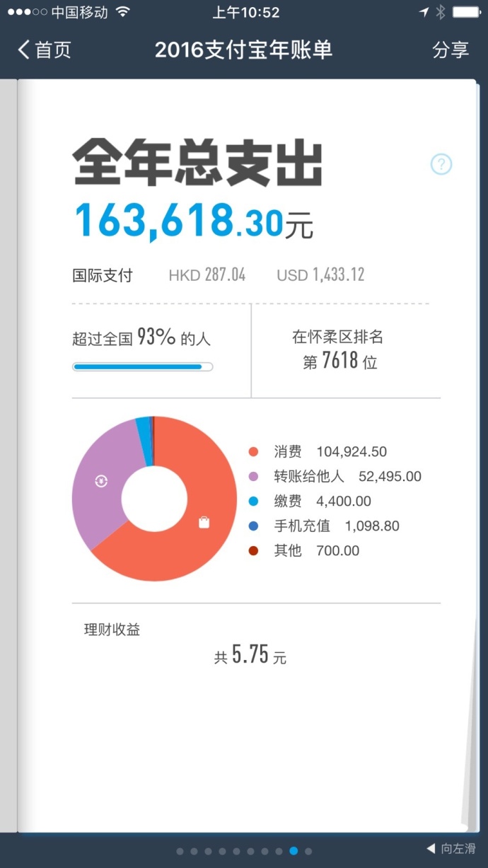Tap the Wi-Fi icon in status bar
The width and height of the screenshot is (488, 868).
pos(123,12)
